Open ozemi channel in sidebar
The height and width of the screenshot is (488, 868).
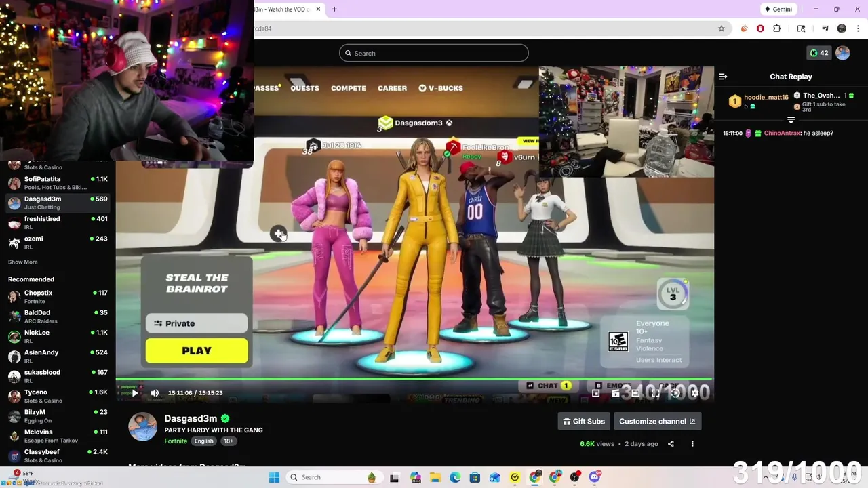[x=58, y=243]
